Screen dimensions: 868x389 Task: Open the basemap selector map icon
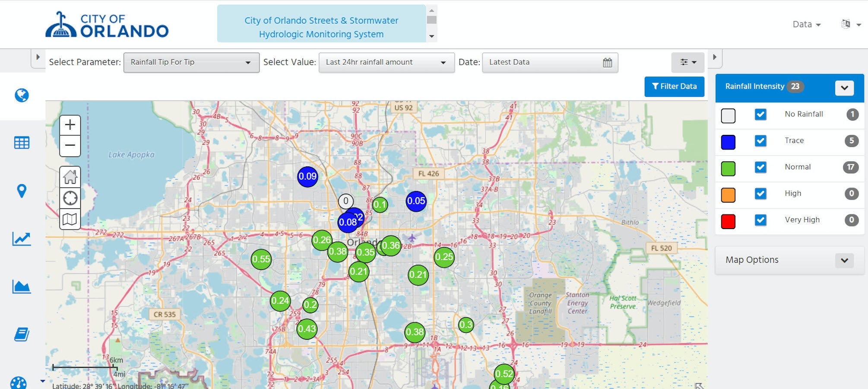pyautogui.click(x=70, y=219)
